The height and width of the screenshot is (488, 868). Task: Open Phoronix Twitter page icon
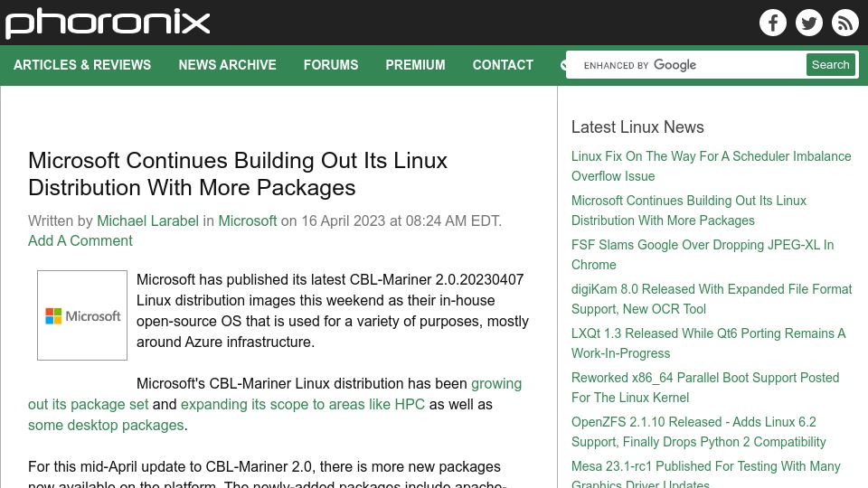(x=808, y=23)
